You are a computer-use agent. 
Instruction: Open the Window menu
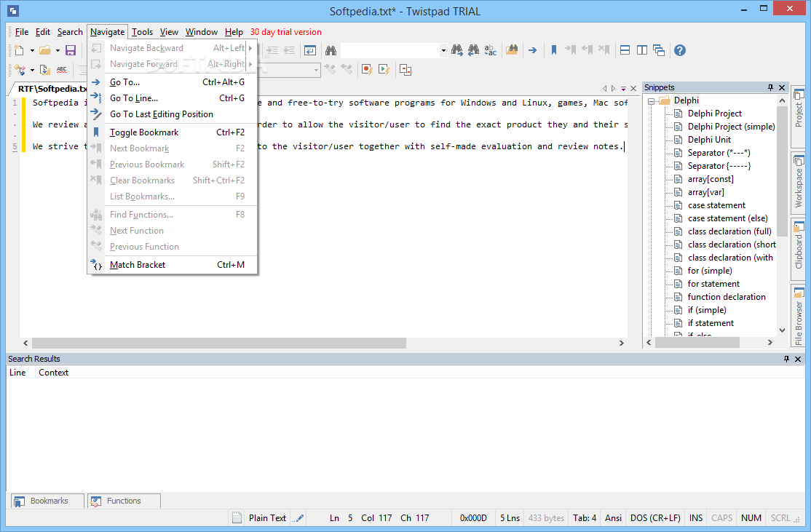pos(202,32)
